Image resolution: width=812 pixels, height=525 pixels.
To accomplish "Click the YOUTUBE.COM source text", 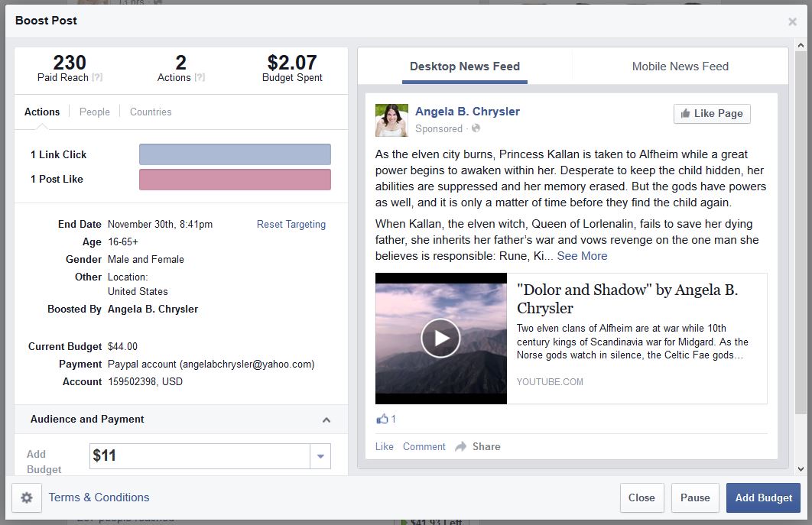I will 550,381.
